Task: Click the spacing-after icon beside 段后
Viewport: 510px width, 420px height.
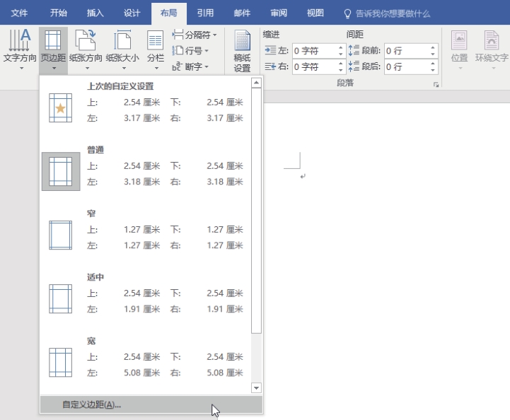Action: click(354, 66)
